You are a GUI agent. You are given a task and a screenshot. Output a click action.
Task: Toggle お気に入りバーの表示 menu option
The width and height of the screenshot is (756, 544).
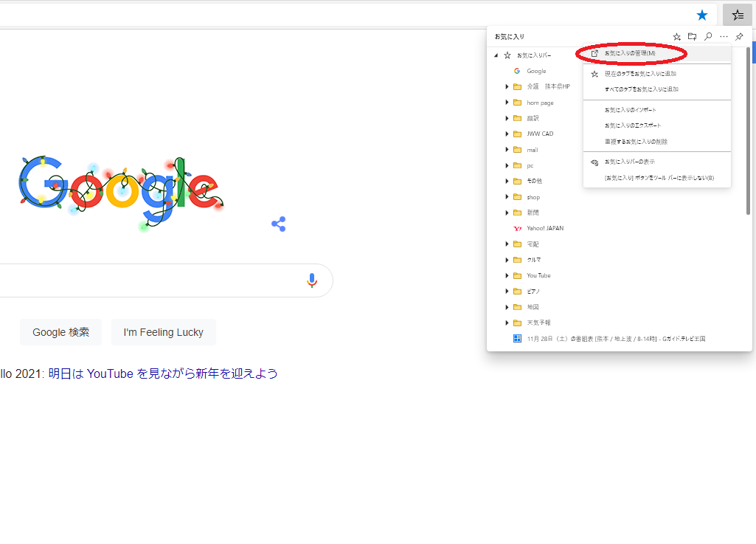point(629,162)
